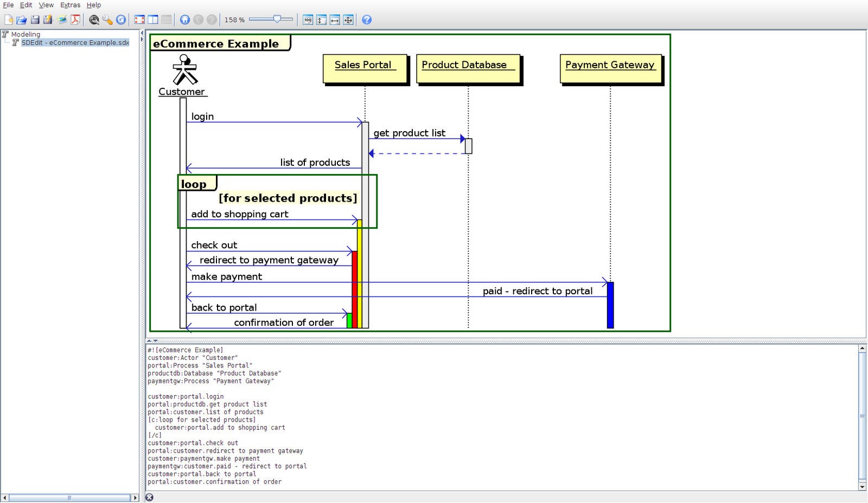Collapse the left tree panel divider arrow
Viewport: 868px width, 503px height.
coord(142,33)
